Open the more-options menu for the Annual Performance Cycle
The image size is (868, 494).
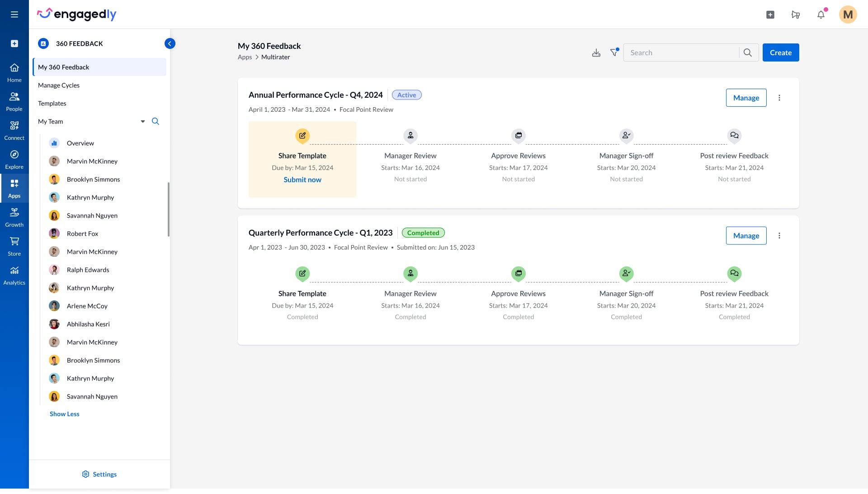click(779, 98)
